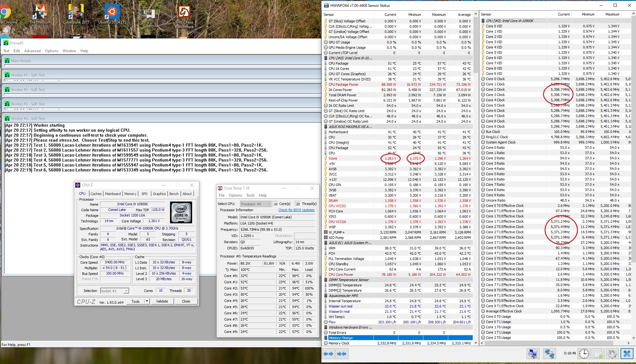
Task: Reset HWiNFO timer with clock icon
Action: [584, 354]
